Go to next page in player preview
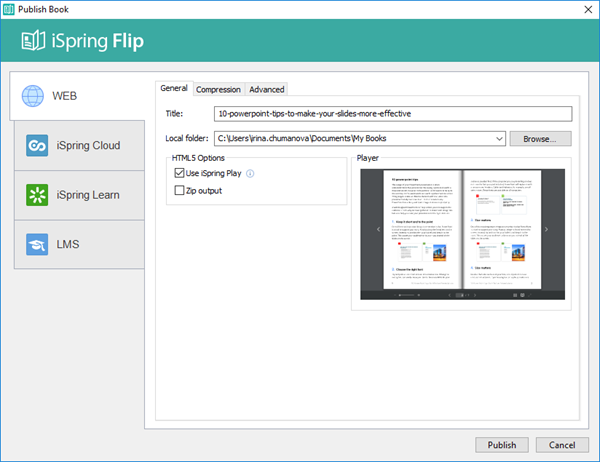Image resolution: width=600 pixels, height=462 pixels. [x=546, y=229]
